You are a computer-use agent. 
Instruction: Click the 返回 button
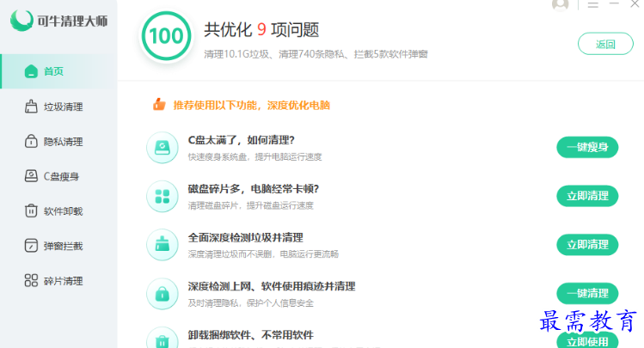[605, 44]
